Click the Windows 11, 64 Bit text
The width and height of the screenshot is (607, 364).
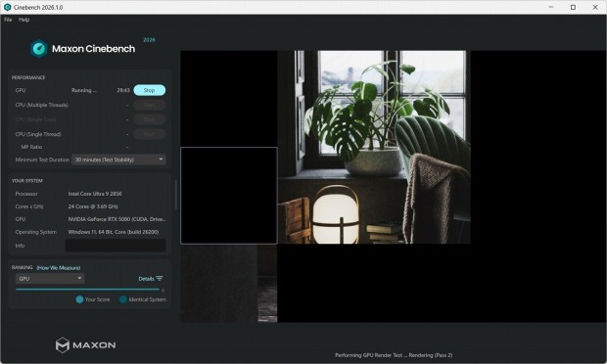click(x=114, y=232)
